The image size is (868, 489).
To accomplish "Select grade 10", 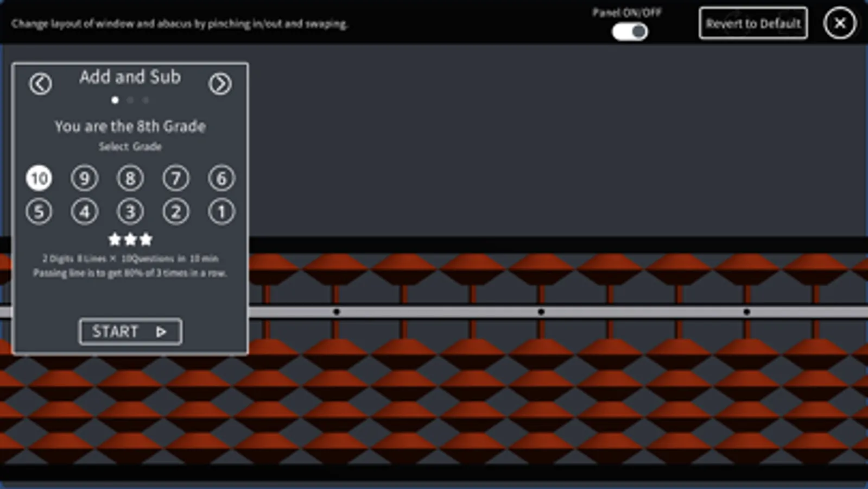I will (x=39, y=178).
